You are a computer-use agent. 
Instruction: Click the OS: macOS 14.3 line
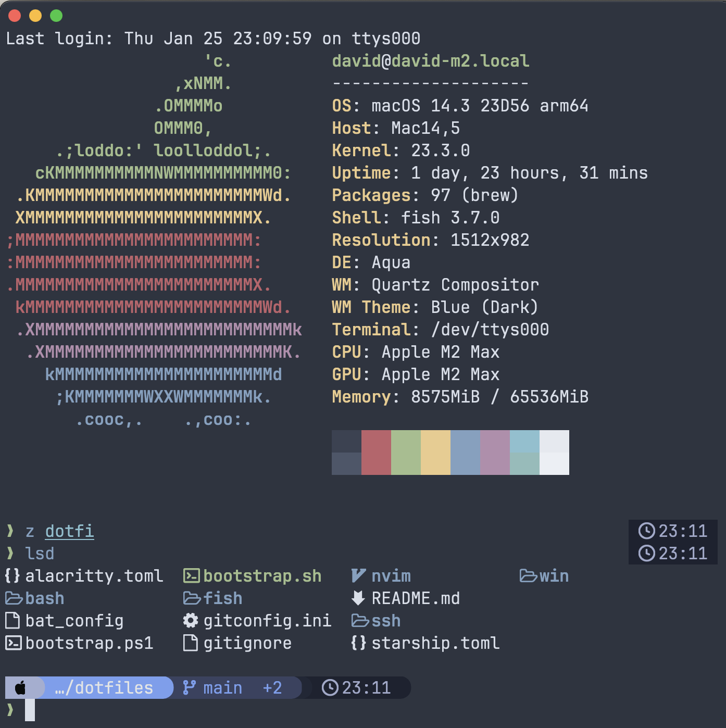coord(460,106)
